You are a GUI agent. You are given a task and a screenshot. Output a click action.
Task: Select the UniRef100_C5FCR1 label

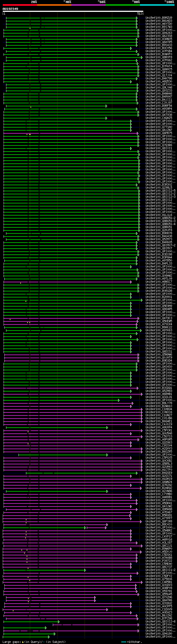(159, 431)
